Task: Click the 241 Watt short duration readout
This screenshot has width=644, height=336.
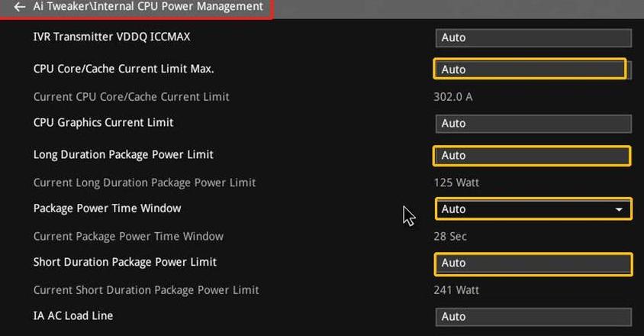Action: pyautogui.click(x=456, y=290)
